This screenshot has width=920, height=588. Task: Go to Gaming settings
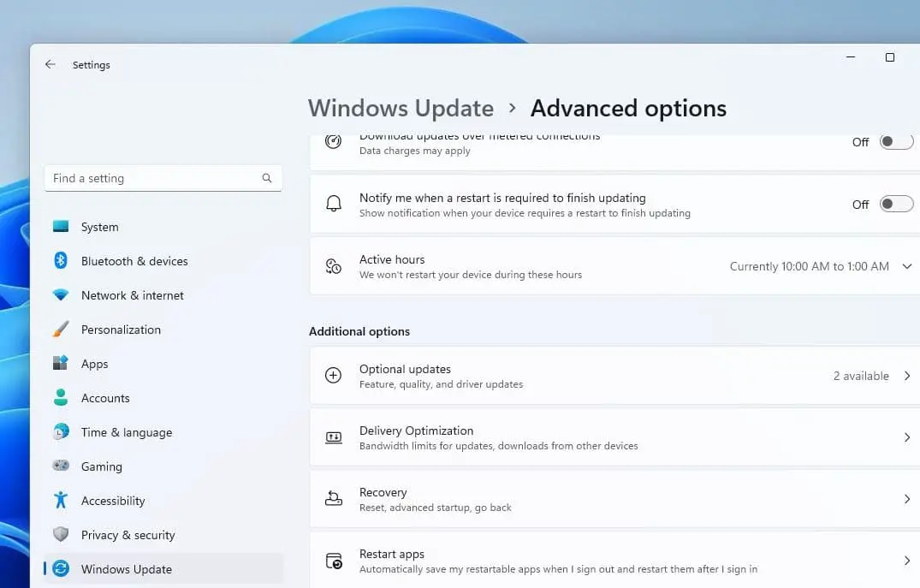pos(163,466)
